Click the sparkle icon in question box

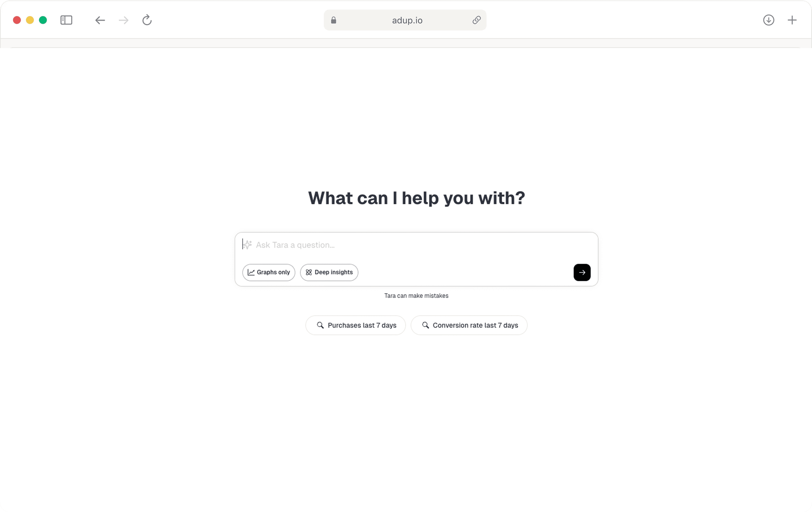[247, 245]
